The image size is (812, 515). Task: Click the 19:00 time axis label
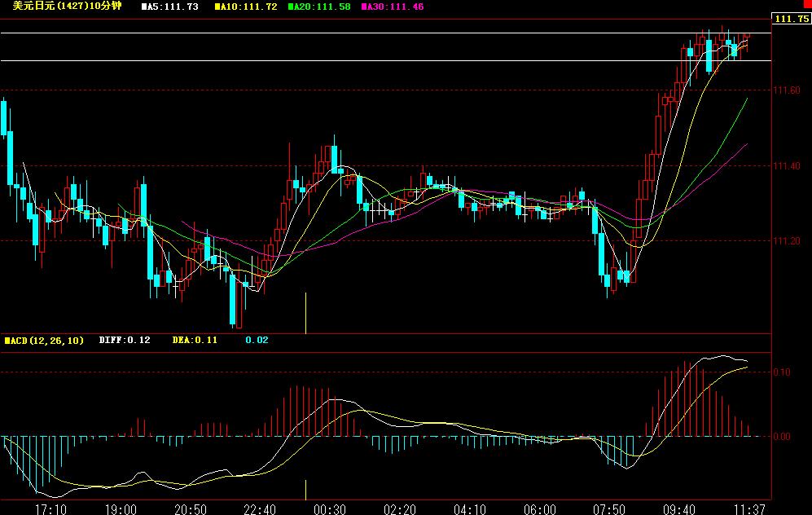point(121,509)
